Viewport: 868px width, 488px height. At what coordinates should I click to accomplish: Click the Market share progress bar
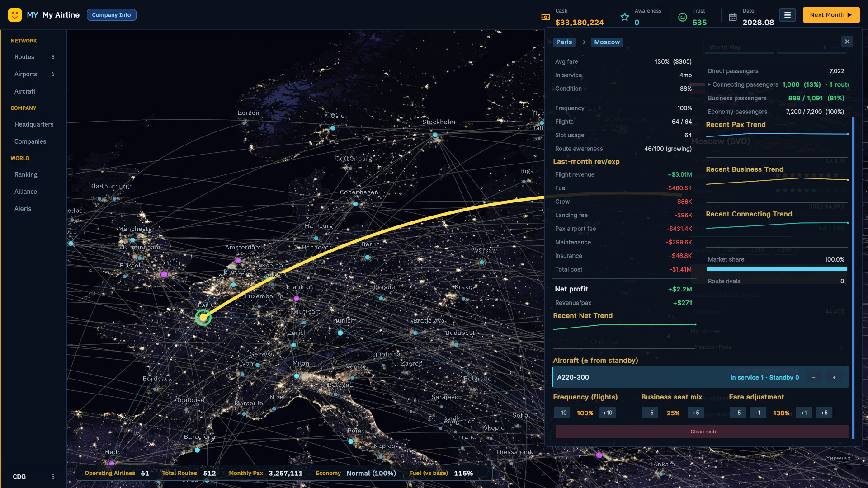coord(777,269)
